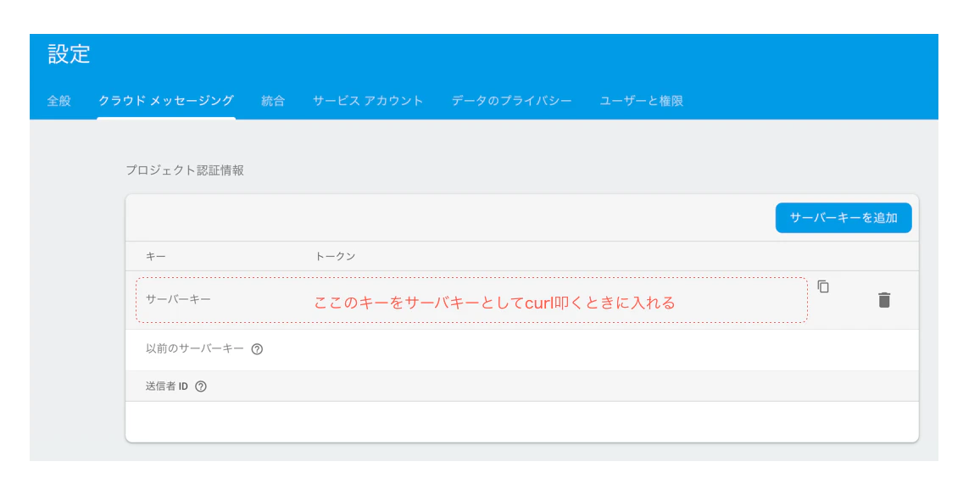
Task: Click the サーバーキーを追加 button
Action: tap(844, 218)
